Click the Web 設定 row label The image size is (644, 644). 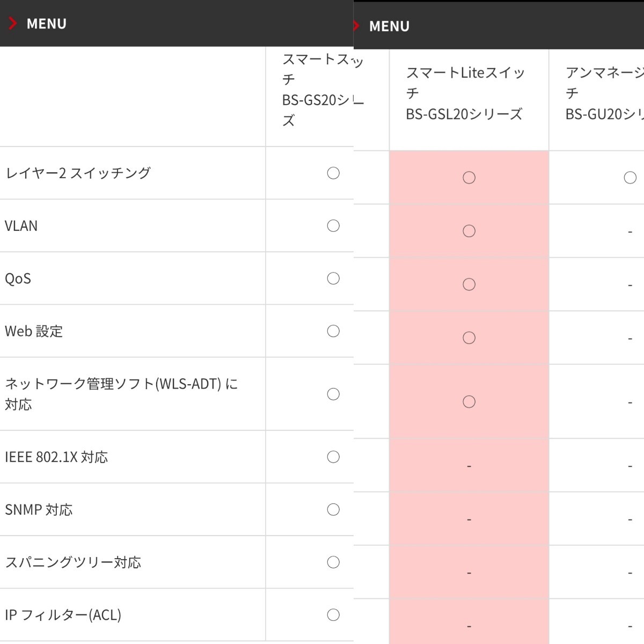(34, 331)
